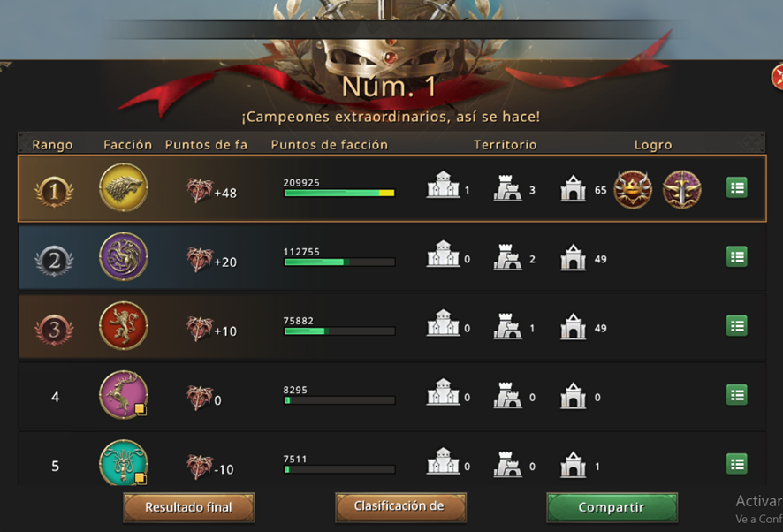This screenshot has width=783, height=532.
Task: Select the Puntos de facción column header
Action: click(x=329, y=145)
